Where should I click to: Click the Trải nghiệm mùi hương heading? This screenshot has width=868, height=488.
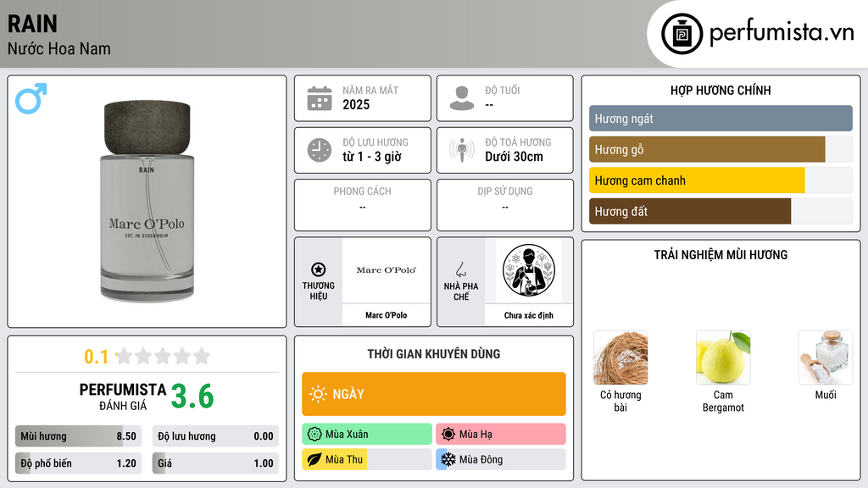(x=721, y=255)
